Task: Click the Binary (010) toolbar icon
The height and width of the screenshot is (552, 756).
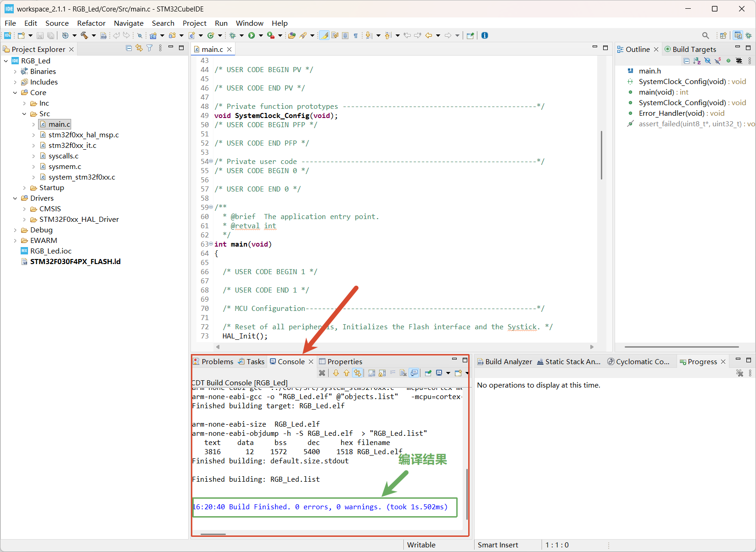Action: [104, 35]
